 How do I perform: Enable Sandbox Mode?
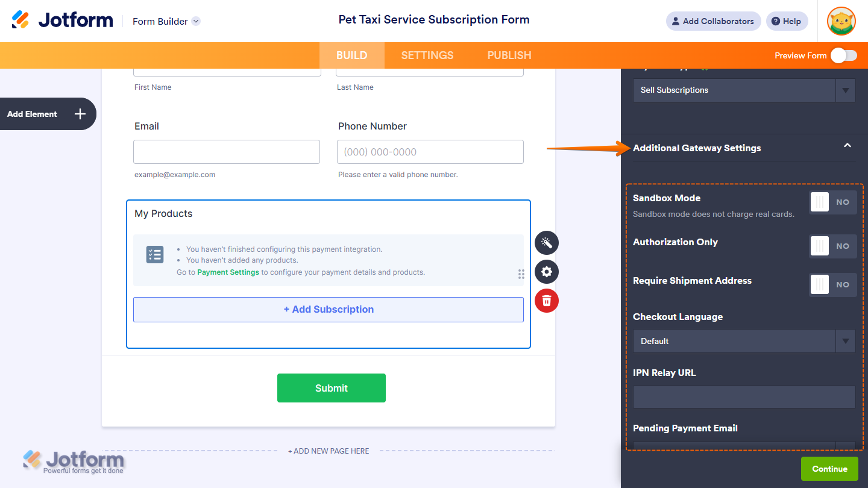point(832,202)
